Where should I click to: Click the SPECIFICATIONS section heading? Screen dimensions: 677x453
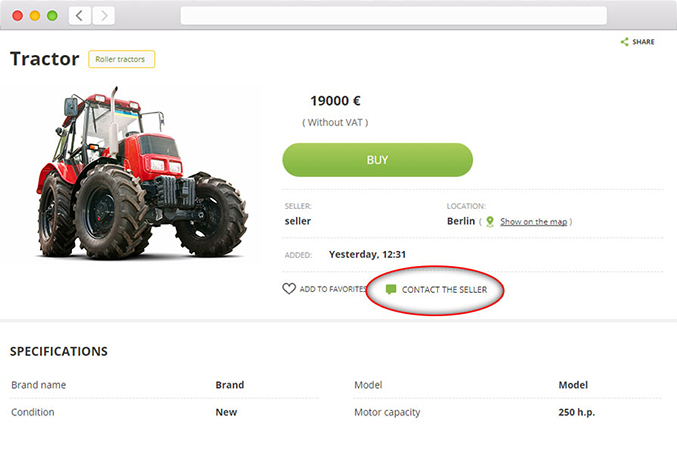pos(58,351)
